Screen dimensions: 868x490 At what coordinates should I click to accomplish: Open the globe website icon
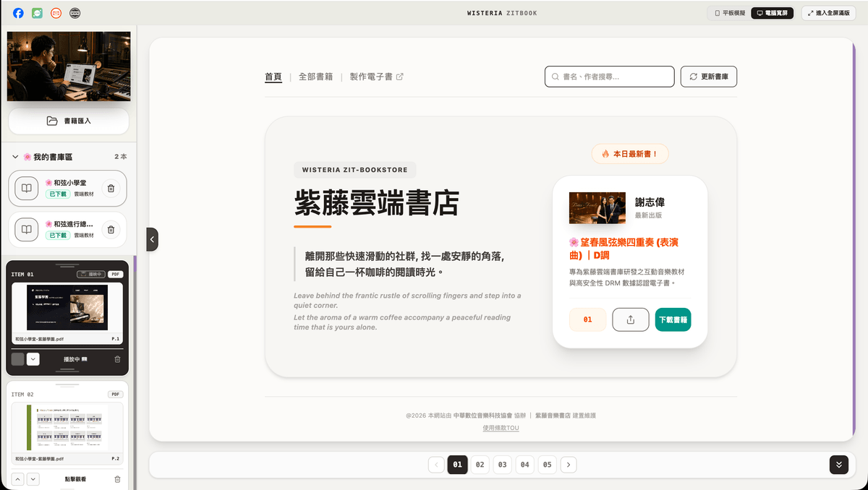[x=75, y=13]
